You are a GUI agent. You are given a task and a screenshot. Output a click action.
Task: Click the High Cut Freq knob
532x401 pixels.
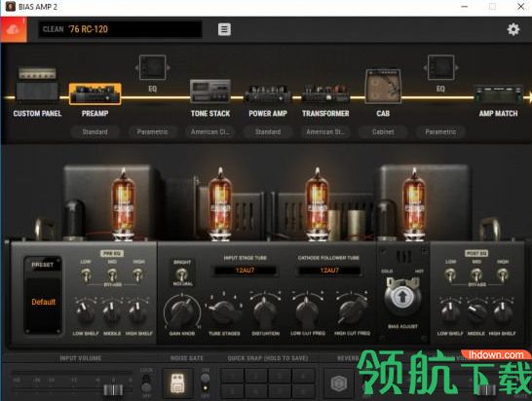[x=352, y=311]
